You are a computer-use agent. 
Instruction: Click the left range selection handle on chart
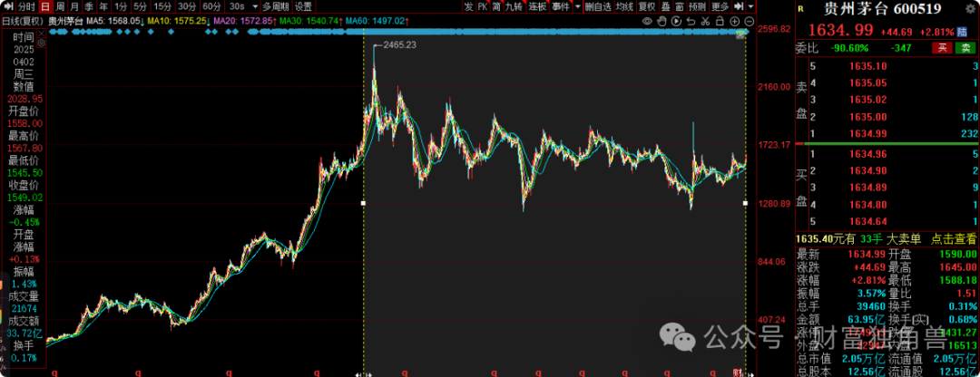(363, 203)
